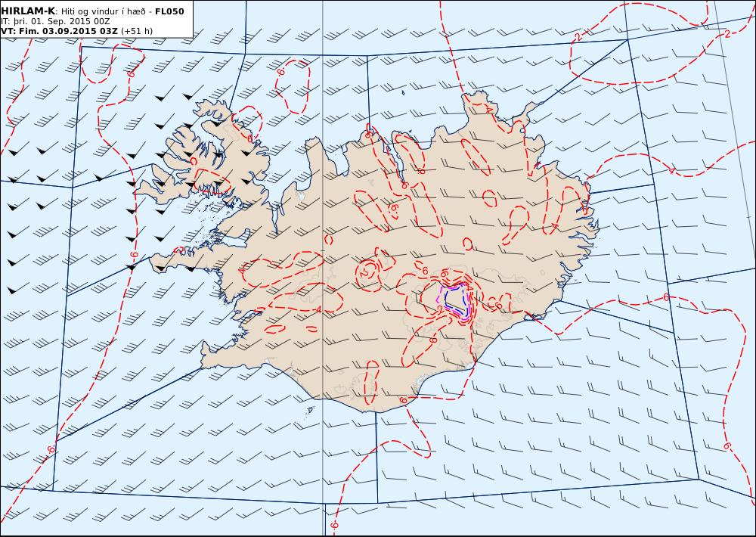Click the magenta contour surrounding the blue contour

tap(454, 302)
